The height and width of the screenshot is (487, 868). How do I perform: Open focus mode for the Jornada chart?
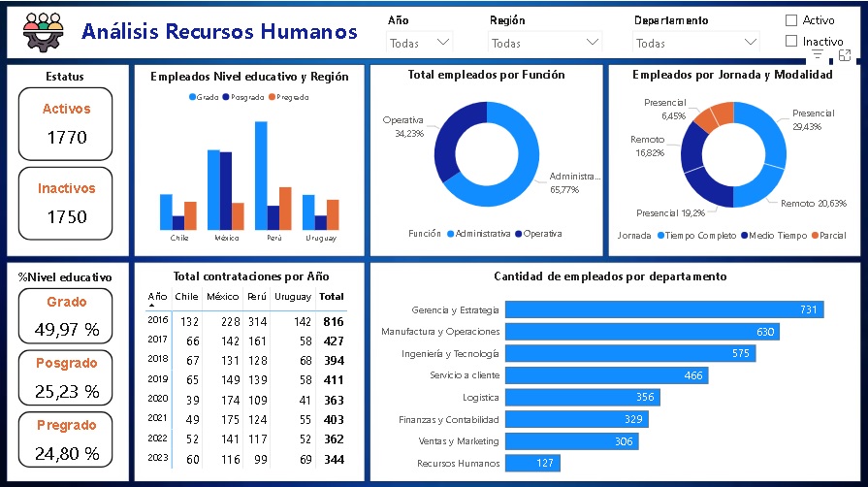point(845,56)
